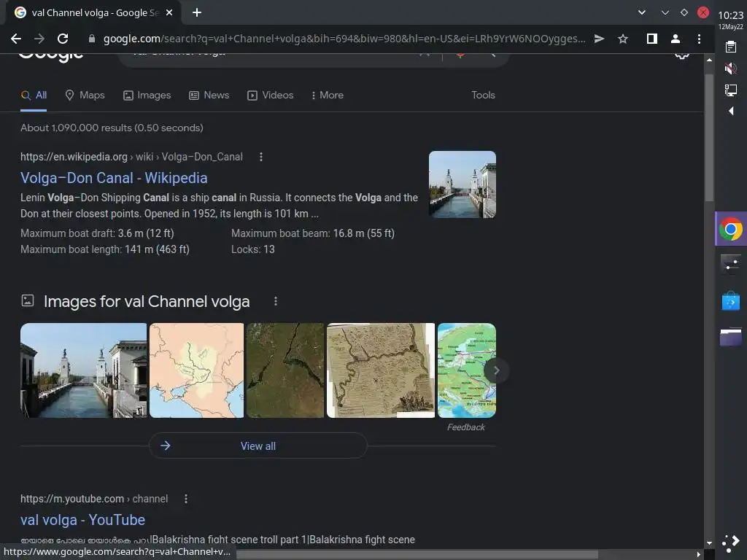
Task: Open the application launcher at dock bottom
Action: pos(731,544)
